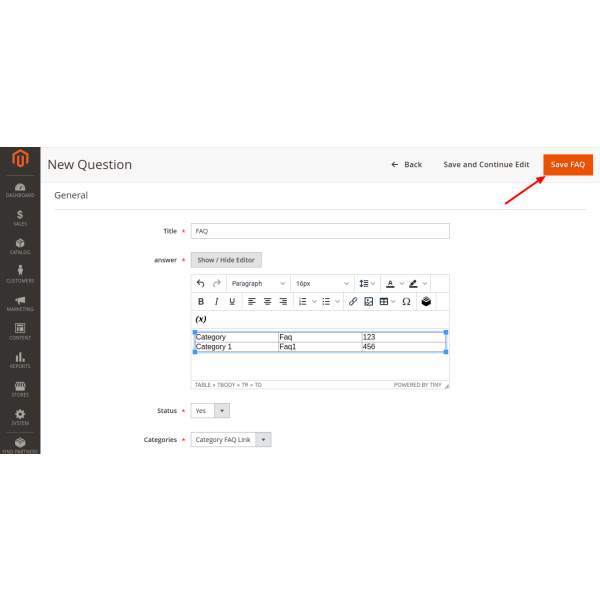Click the Redo icon in editor
Image resolution: width=600 pixels, height=600 pixels.
pos(217,284)
